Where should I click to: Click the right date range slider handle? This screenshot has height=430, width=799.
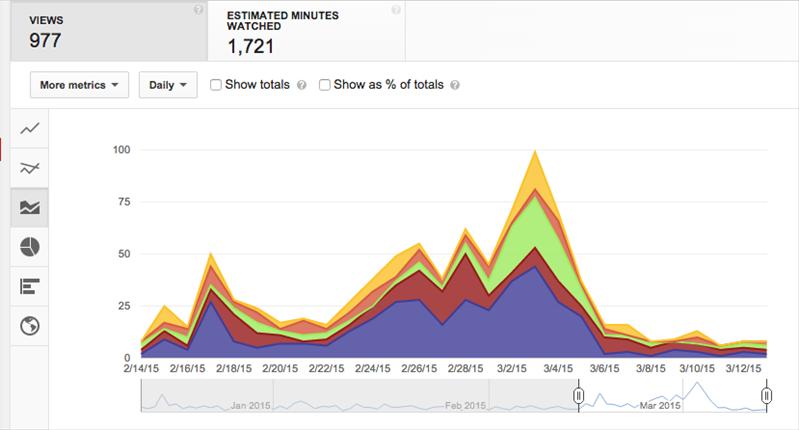766,395
